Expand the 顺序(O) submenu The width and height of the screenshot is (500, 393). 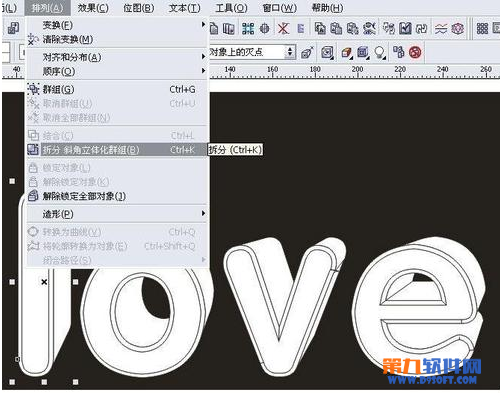[117, 71]
